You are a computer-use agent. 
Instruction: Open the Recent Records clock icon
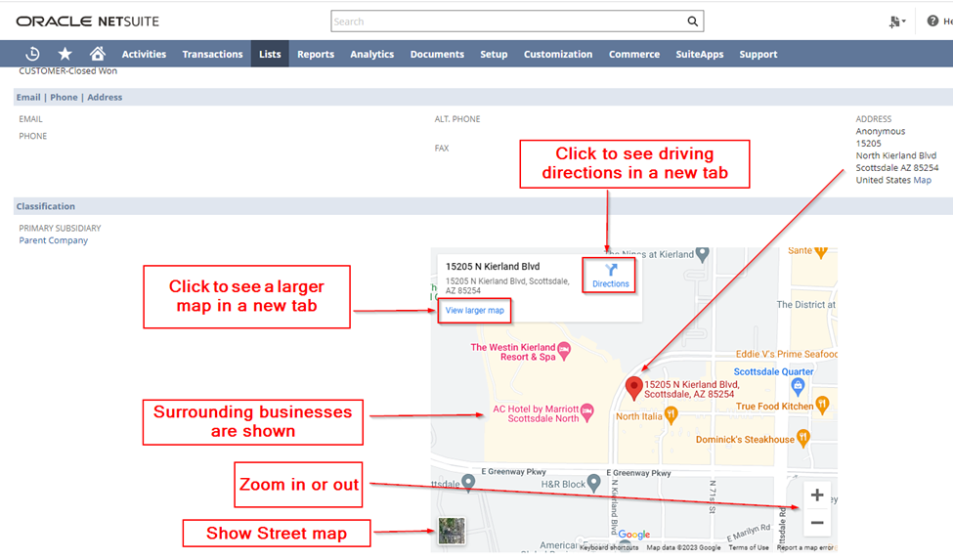pyautogui.click(x=33, y=54)
